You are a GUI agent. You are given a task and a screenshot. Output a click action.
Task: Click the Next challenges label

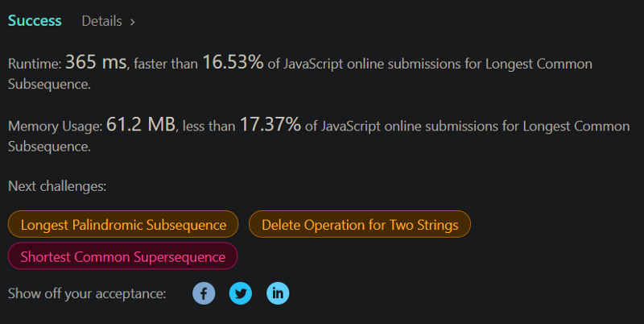click(57, 186)
